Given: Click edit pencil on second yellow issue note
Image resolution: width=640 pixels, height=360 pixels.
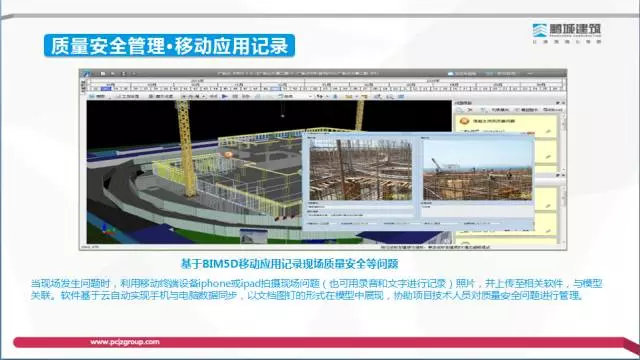Looking at the screenshot, I should (548, 157).
